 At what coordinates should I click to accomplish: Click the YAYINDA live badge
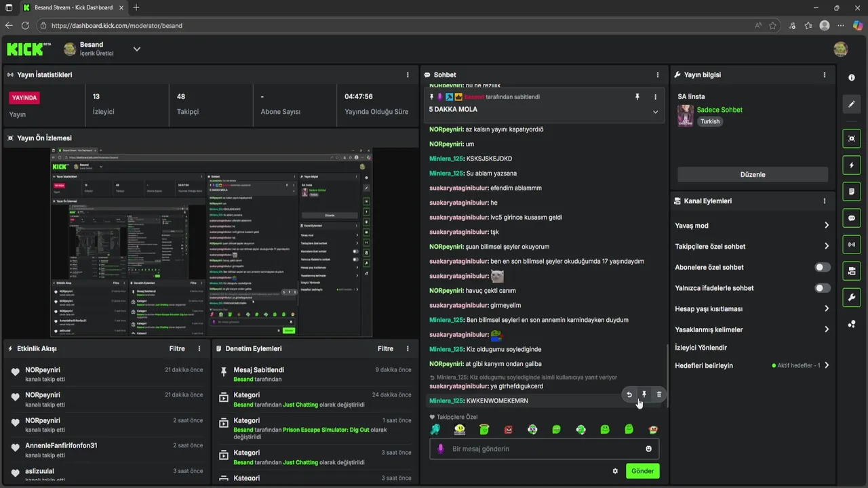[x=24, y=98]
